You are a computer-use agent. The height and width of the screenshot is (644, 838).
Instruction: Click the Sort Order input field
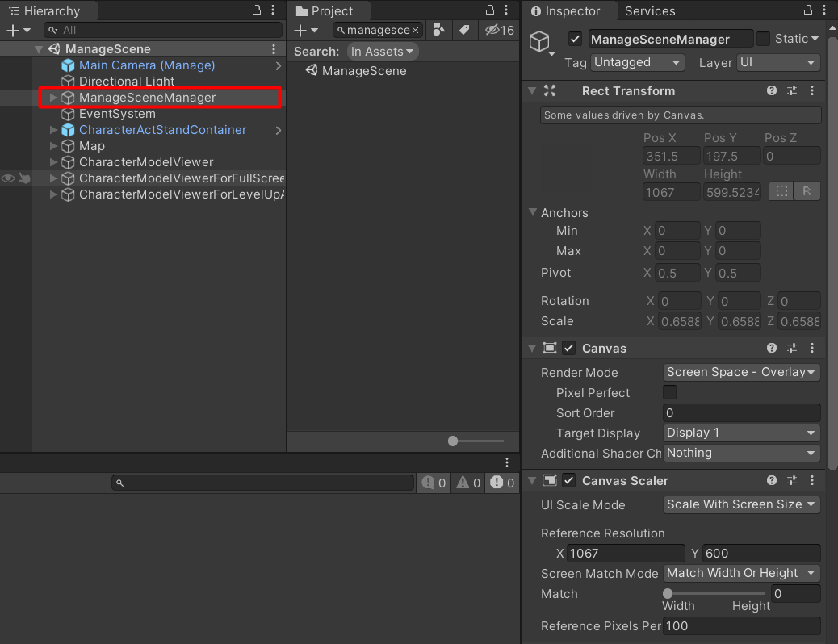click(740, 412)
